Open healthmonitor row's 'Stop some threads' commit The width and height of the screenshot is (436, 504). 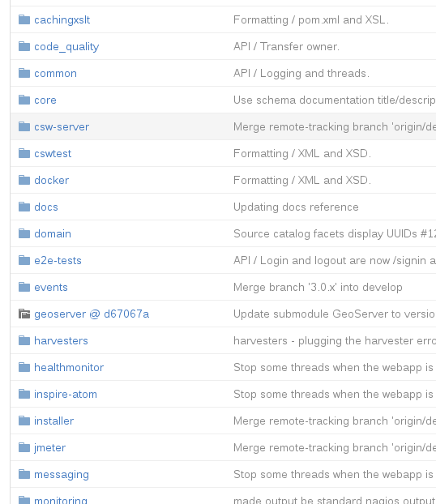[333, 367]
